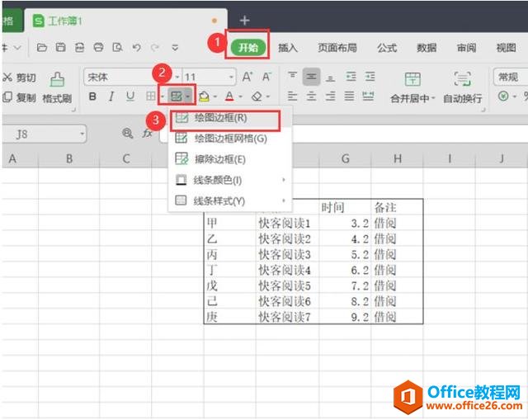Click the Open folder icon in quick toolbar
Viewport: 528px width, 420px height.
pyautogui.click(x=42, y=48)
